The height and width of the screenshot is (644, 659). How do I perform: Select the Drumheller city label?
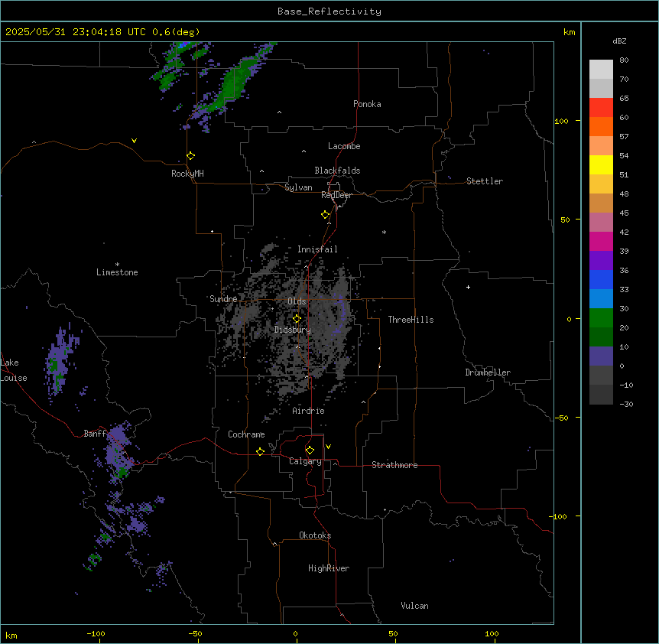click(488, 372)
